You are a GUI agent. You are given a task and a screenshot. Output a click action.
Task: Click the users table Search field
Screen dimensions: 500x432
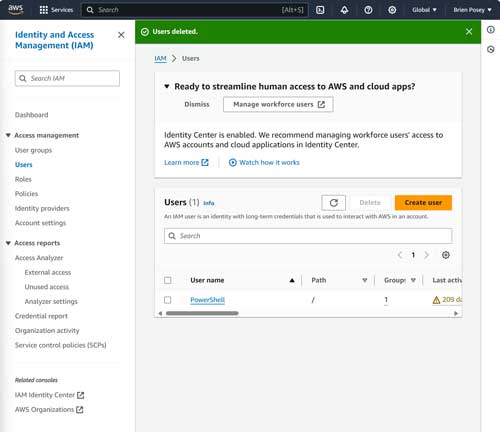[308, 236]
